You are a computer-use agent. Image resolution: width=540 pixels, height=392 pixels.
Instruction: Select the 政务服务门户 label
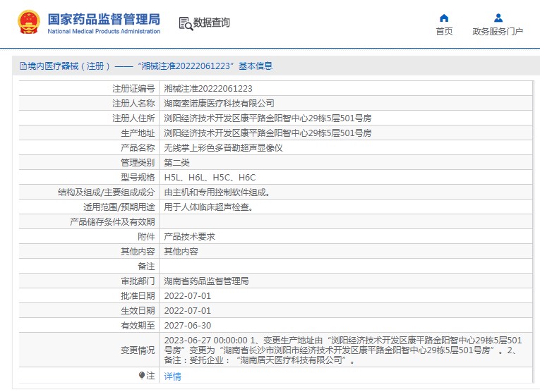point(498,31)
